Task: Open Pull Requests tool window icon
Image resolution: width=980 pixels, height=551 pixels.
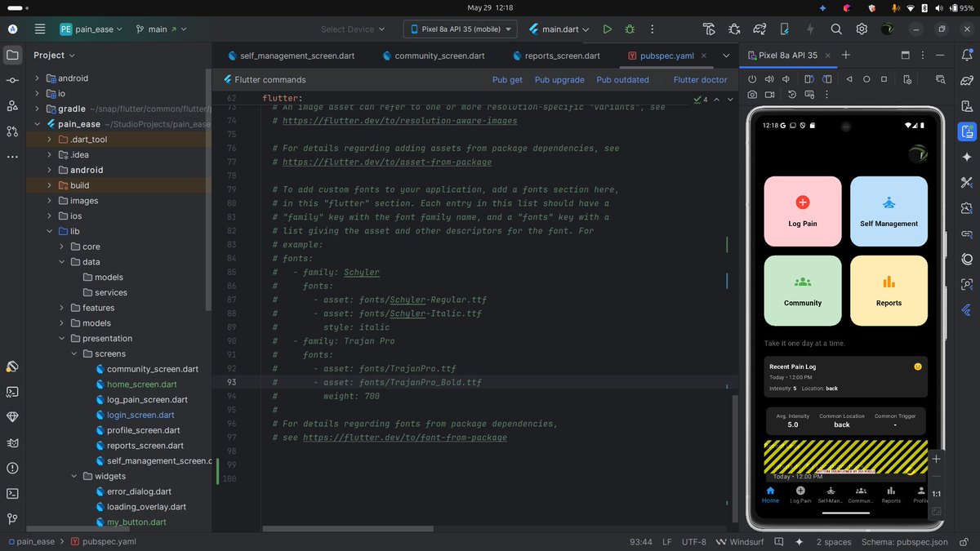Action: pyautogui.click(x=12, y=131)
